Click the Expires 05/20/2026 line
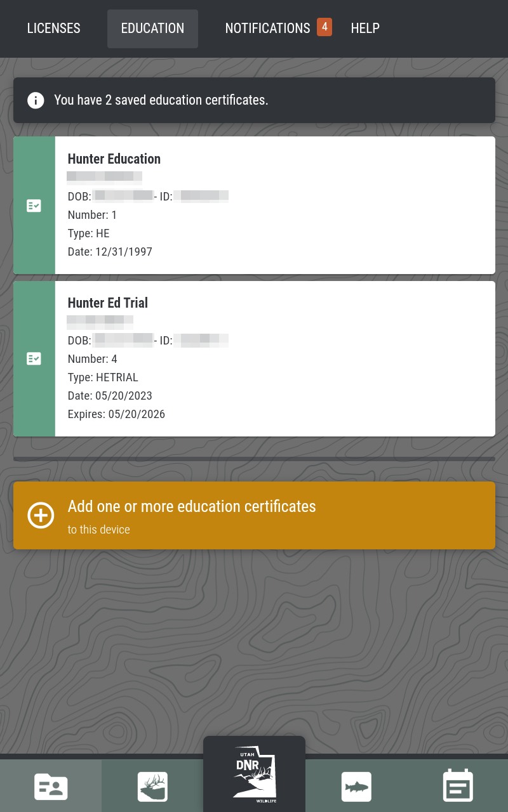This screenshot has width=508, height=812. tap(116, 414)
